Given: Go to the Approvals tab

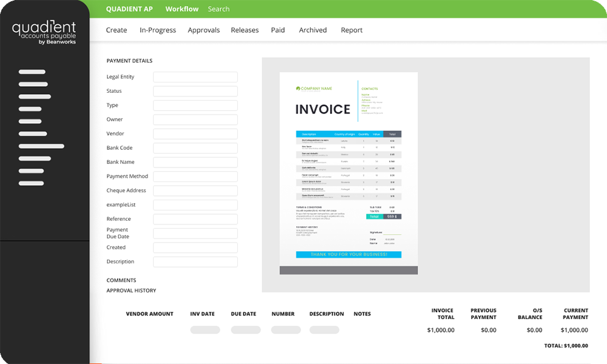Looking at the screenshot, I should pyautogui.click(x=203, y=30).
